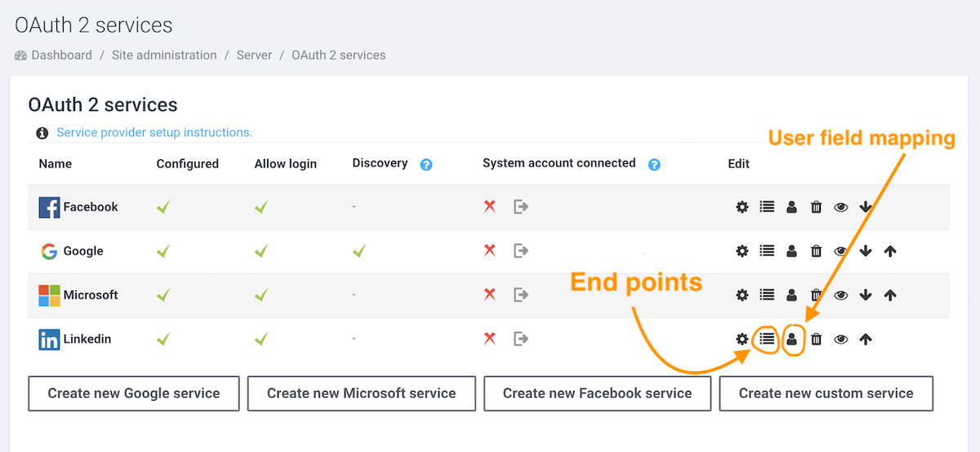Click Create new Google service button
Screen dimensions: 980x452
[134, 393]
